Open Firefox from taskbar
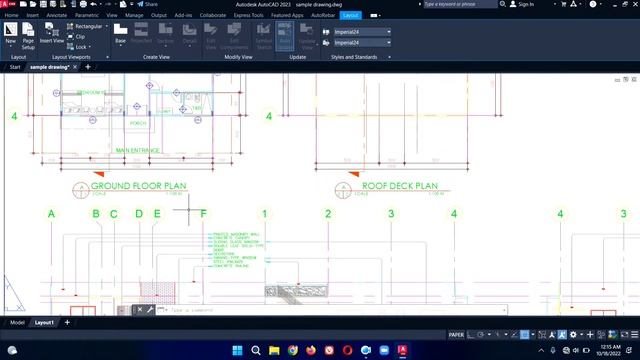This screenshot has height=360, width=640. 311,350
